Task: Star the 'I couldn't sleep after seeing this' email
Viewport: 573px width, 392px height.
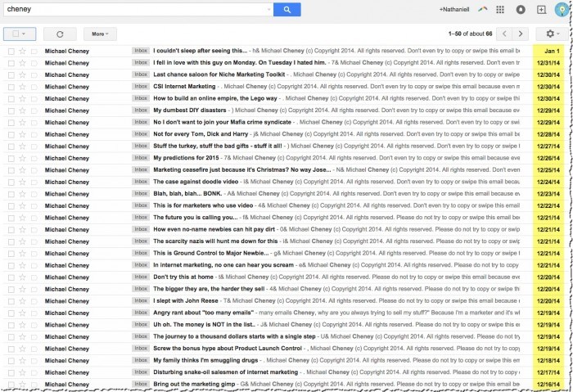Action: point(22,51)
